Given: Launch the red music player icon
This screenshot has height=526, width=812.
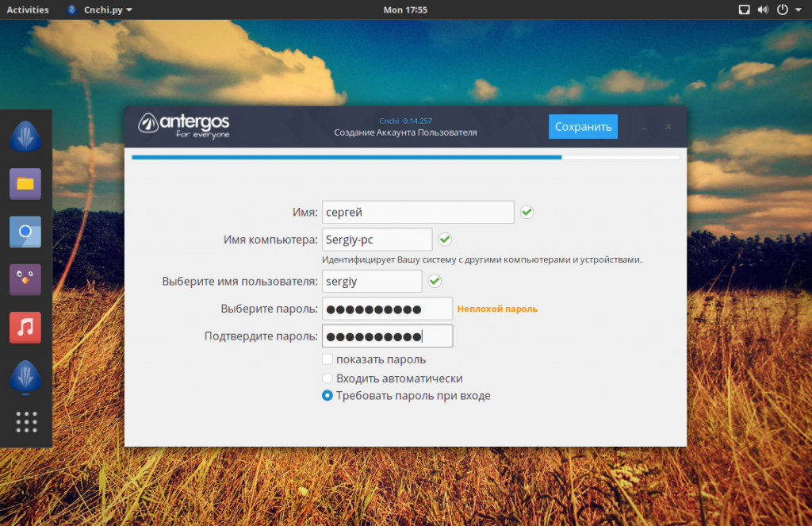Looking at the screenshot, I should 25,328.
